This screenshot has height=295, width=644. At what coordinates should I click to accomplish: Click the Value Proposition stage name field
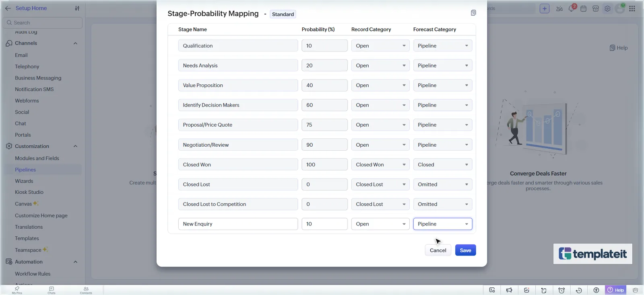click(x=238, y=85)
